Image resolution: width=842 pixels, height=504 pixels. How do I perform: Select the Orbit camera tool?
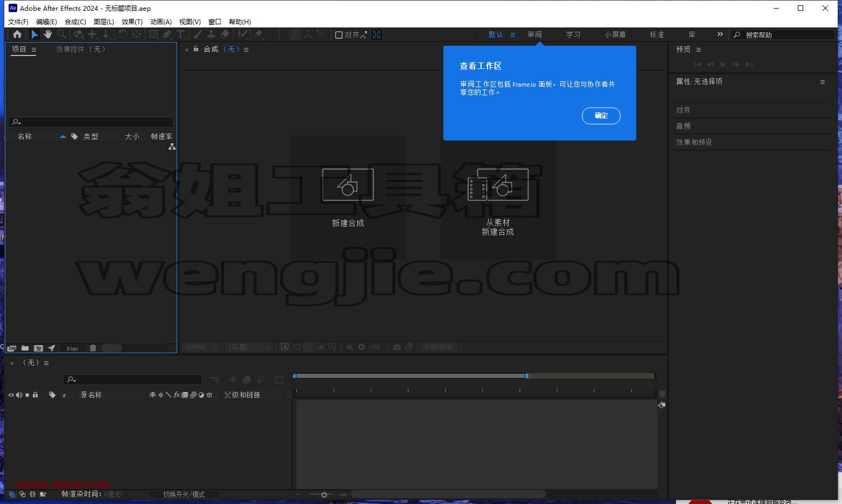[79, 34]
